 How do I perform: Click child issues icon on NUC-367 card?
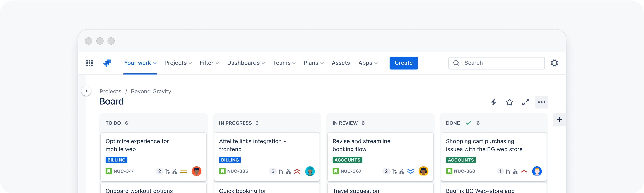(x=402, y=171)
